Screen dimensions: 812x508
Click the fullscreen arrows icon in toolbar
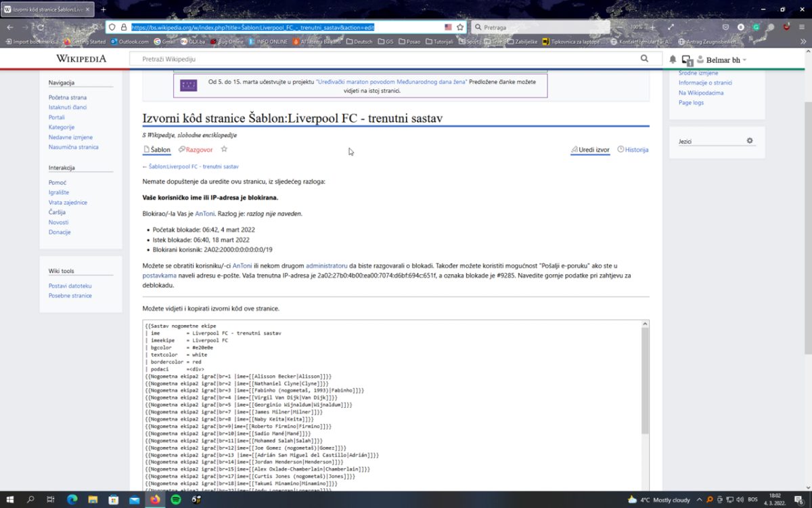tap(671, 27)
